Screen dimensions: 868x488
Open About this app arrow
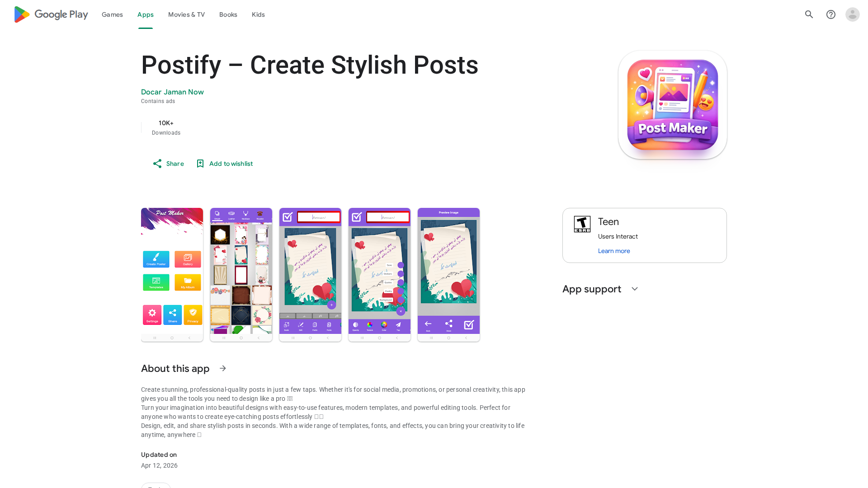pyautogui.click(x=223, y=369)
